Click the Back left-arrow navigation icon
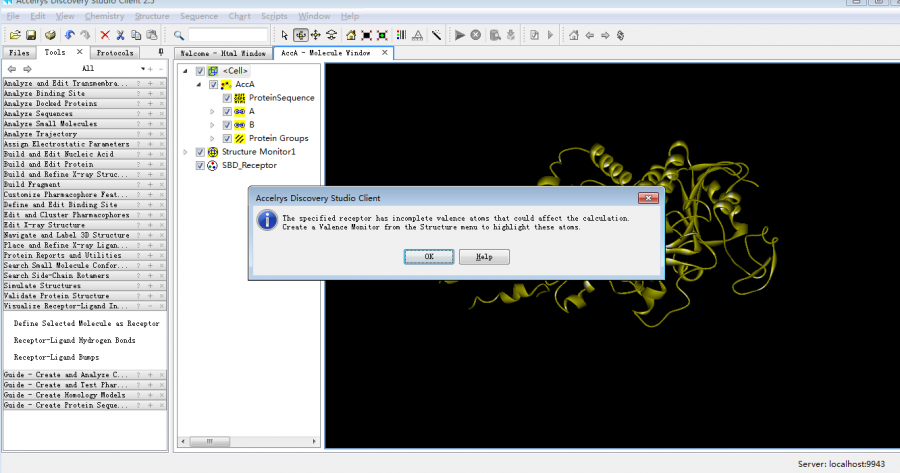900x473 pixels. tap(589, 35)
